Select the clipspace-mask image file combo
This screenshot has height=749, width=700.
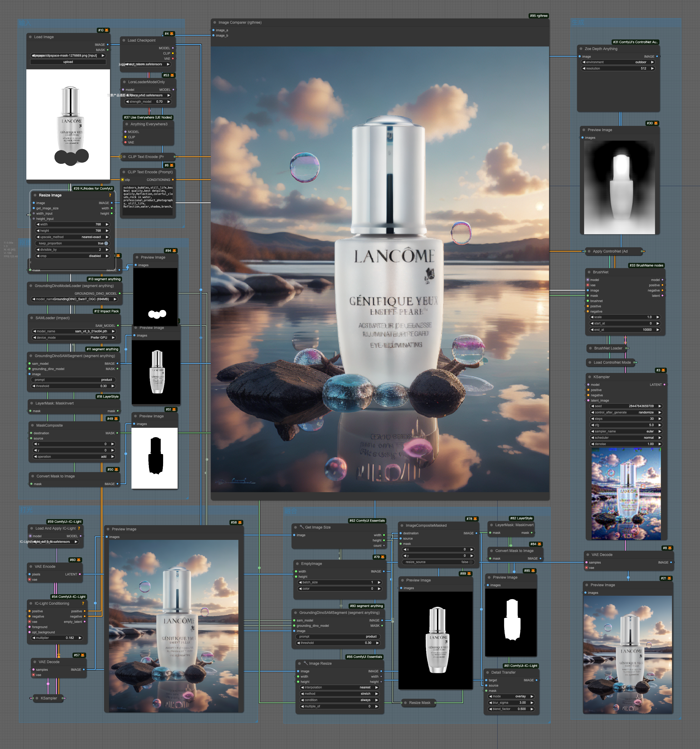tap(68, 55)
